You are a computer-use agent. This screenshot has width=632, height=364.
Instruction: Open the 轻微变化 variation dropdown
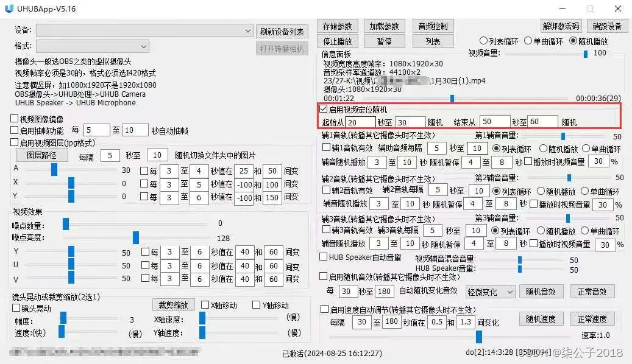coord(490,291)
